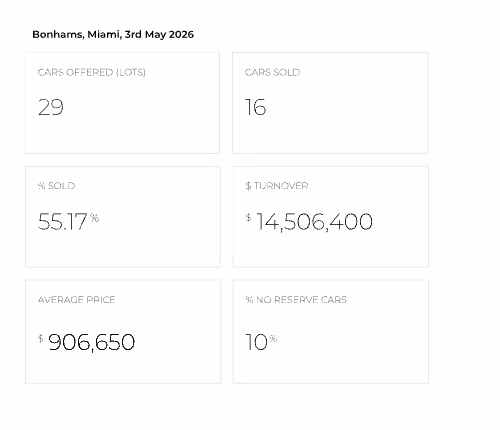Click the $ TURNOVER label text
Viewport: 500px width, 430px height.
[x=277, y=186]
